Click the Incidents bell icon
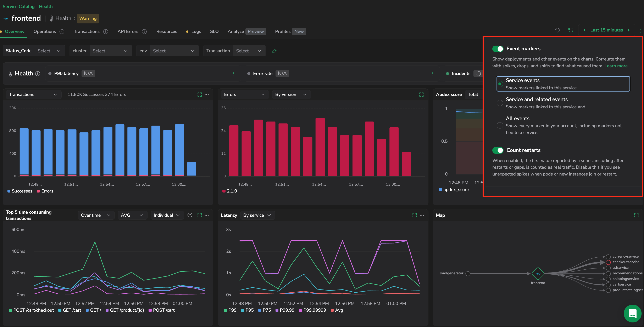The image size is (644, 327). 478,74
